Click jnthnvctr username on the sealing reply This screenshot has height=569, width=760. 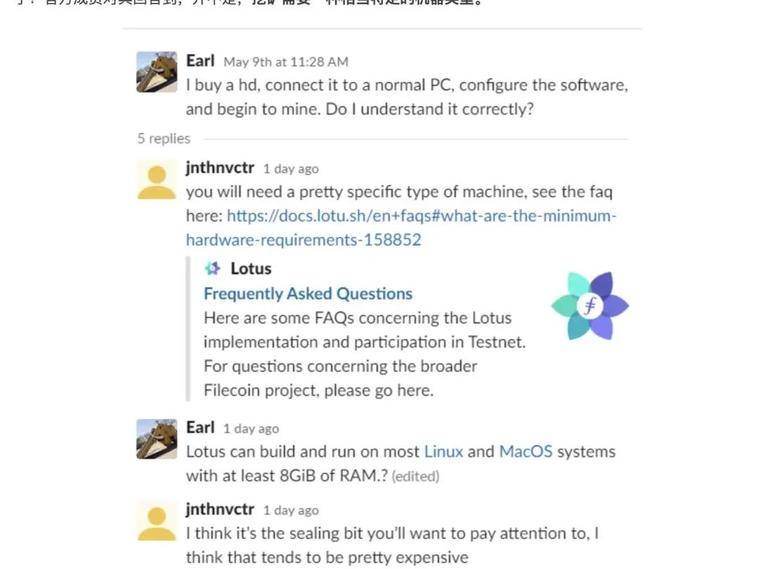[220, 509]
